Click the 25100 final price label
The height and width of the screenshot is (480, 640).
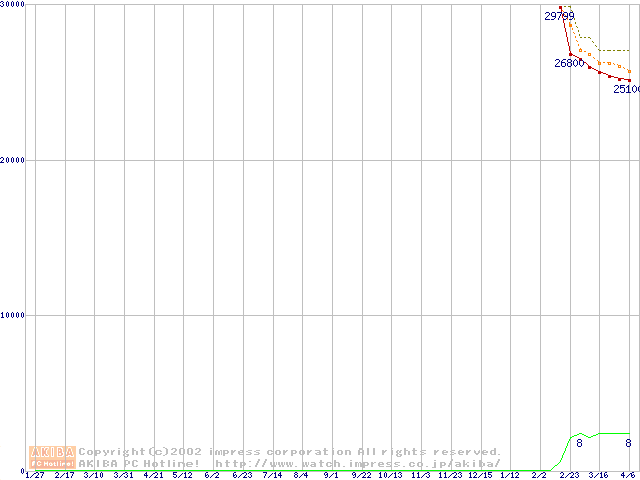point(626,89)
